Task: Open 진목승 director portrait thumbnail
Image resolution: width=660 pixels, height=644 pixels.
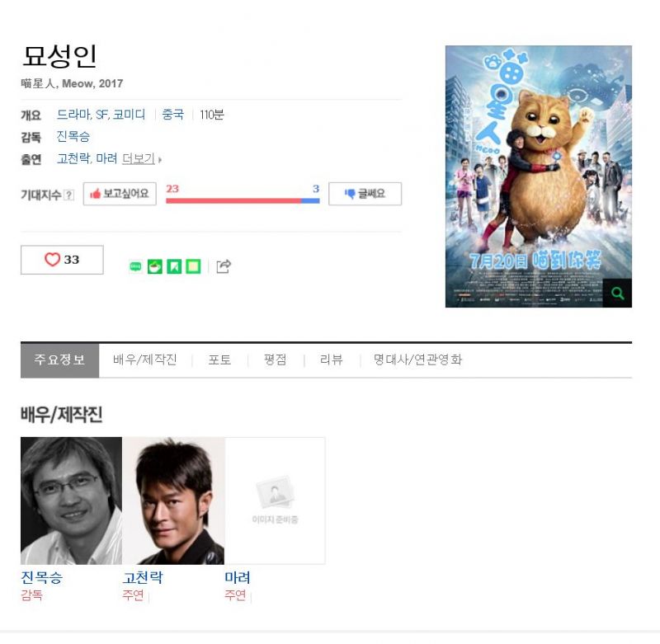Action: click(71, 501)
